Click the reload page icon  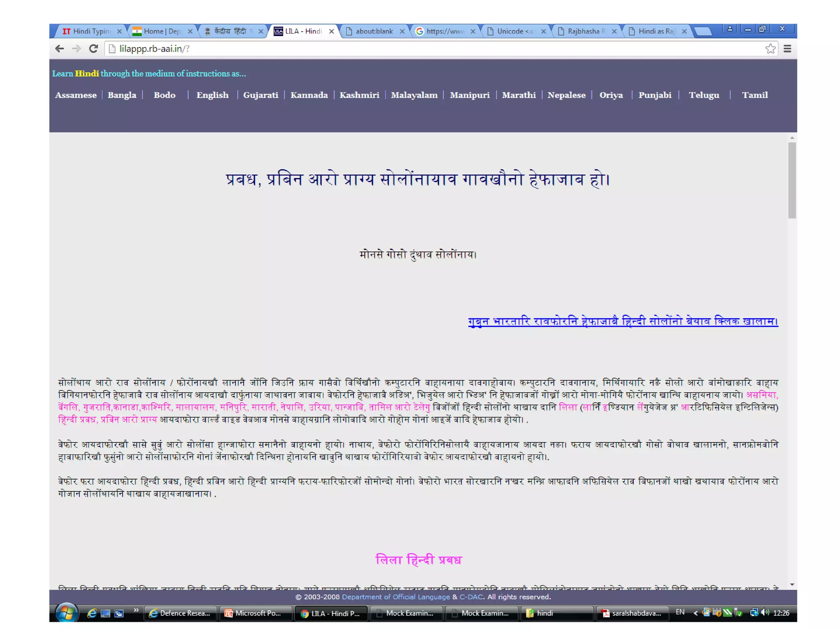(94, 49)
